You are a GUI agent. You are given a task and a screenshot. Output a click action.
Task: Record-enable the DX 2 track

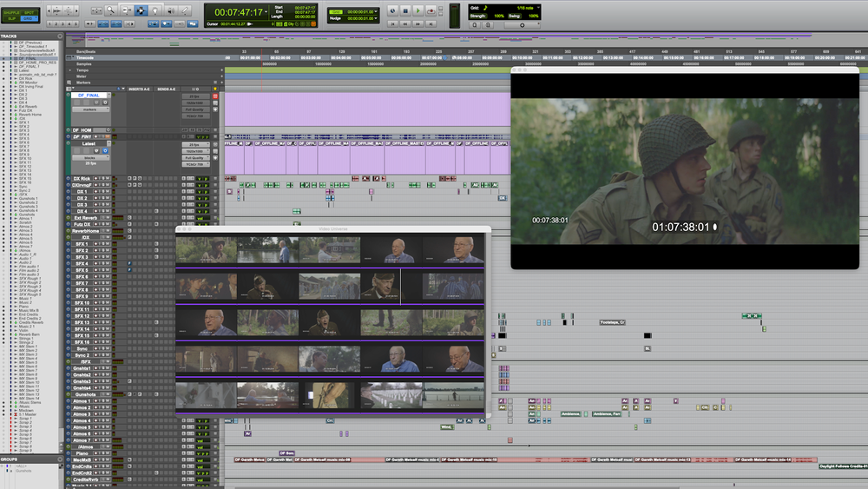pos(95,198)
